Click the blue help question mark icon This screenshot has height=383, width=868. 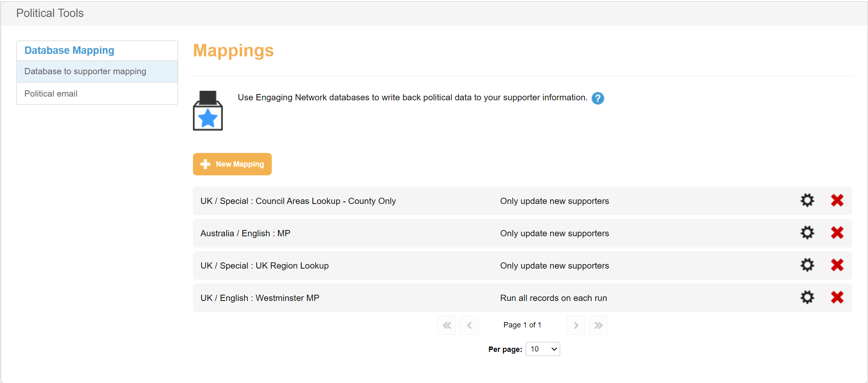(x=597, y=98)
